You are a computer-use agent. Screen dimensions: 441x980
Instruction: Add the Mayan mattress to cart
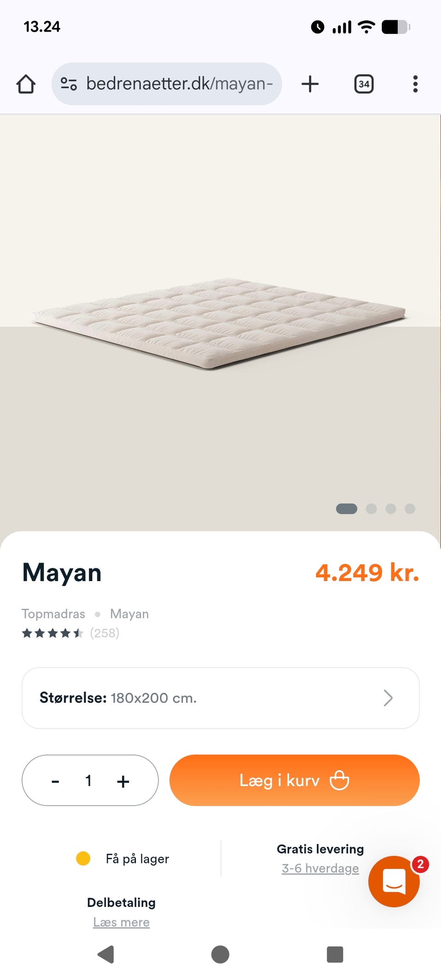(x=294, y=780)
